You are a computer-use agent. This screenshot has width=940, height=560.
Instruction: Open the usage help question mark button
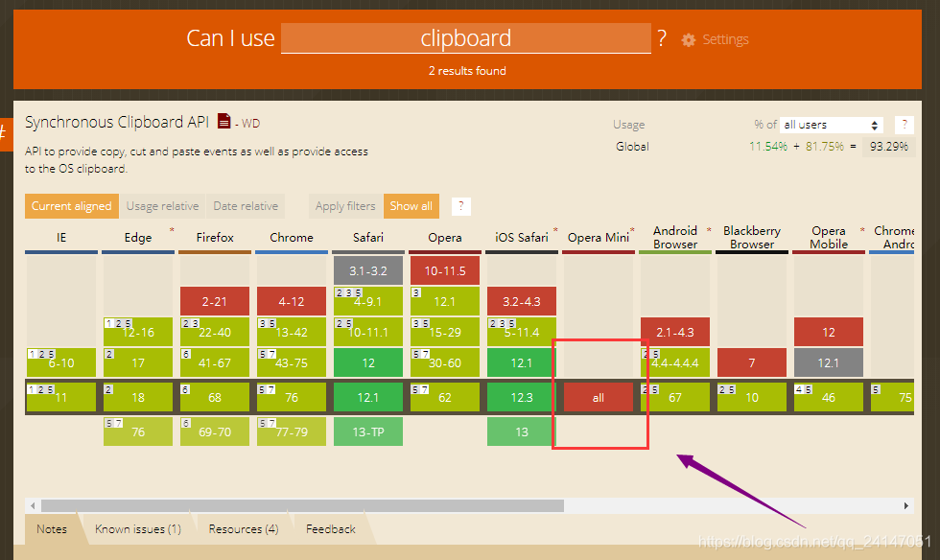coord(904,125)
